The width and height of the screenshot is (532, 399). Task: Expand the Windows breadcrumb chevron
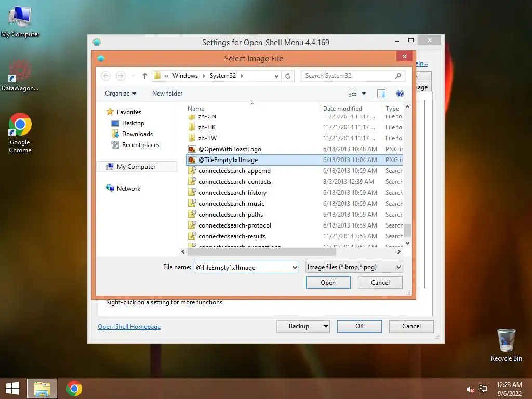(204, 76)
